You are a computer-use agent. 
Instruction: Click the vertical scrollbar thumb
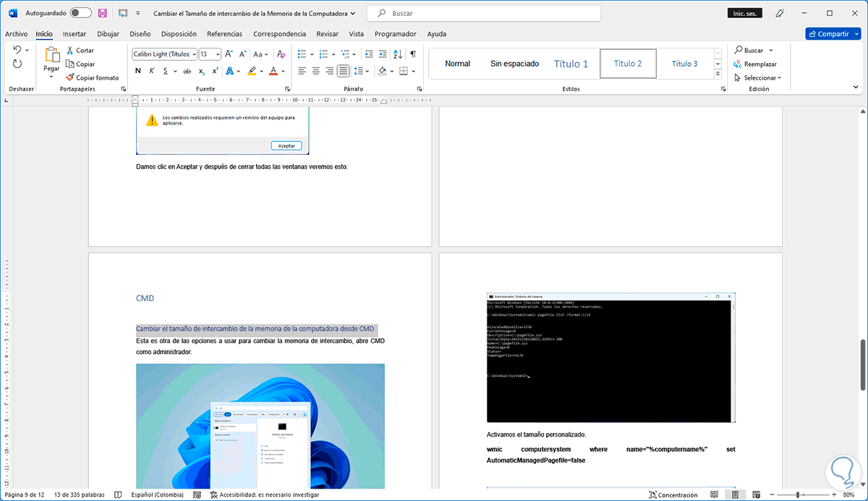pyautogui.click(x=862, y=365)
